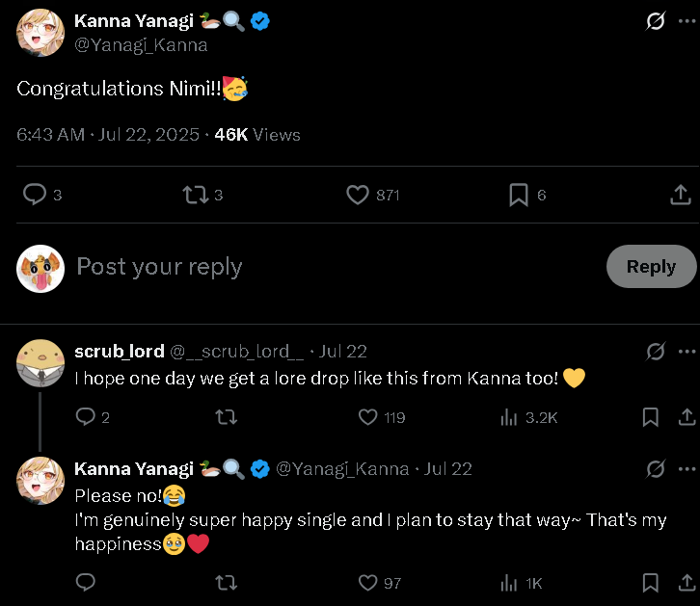Image resolution: width=700 pixels, height=606 pixels.
Task: Share the main post
Action: (x=679, y=195)
